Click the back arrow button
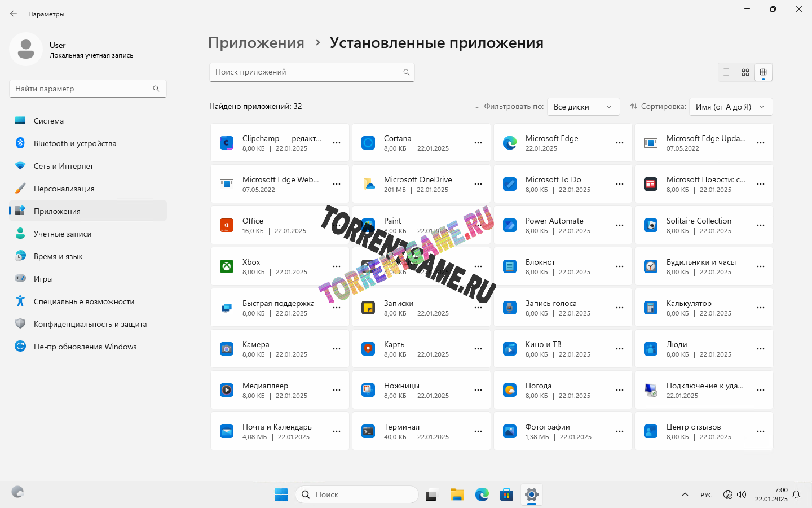Viewport: 812px width, 508px height. point(14,14)
